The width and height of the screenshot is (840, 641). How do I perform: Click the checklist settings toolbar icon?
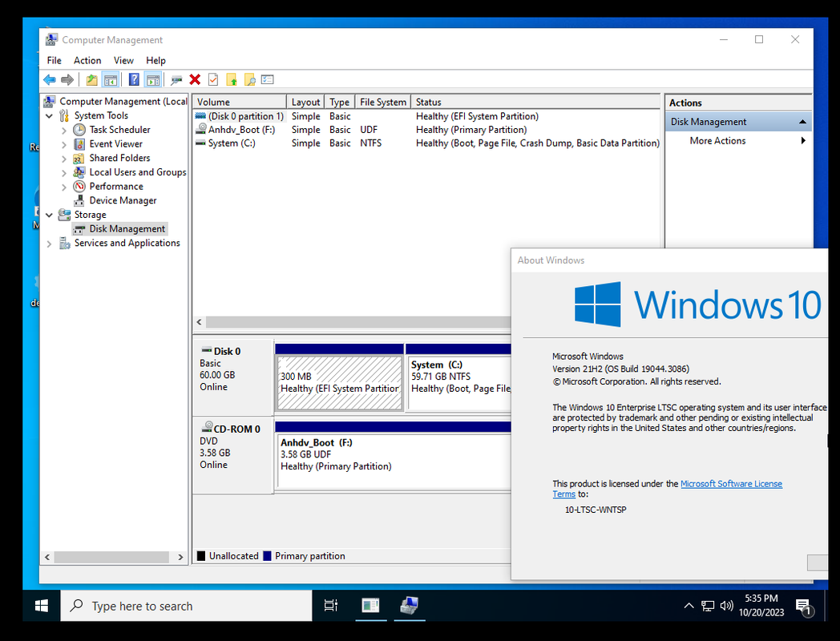point(268,80)
